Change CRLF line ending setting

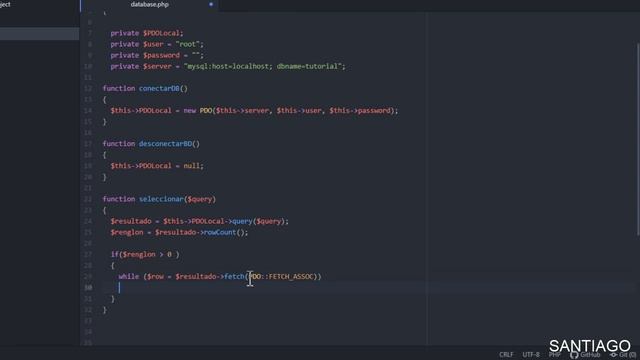506,355
